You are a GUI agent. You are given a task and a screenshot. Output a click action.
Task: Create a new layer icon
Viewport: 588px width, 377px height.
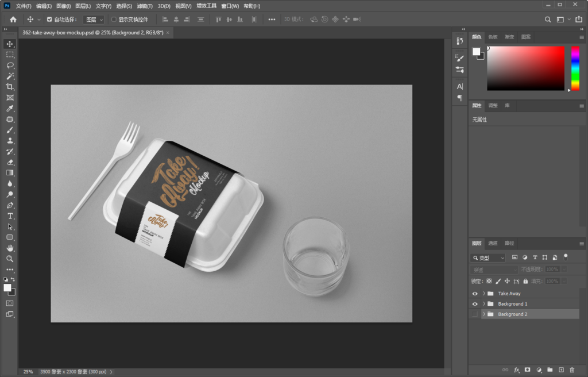pos(561,370)
